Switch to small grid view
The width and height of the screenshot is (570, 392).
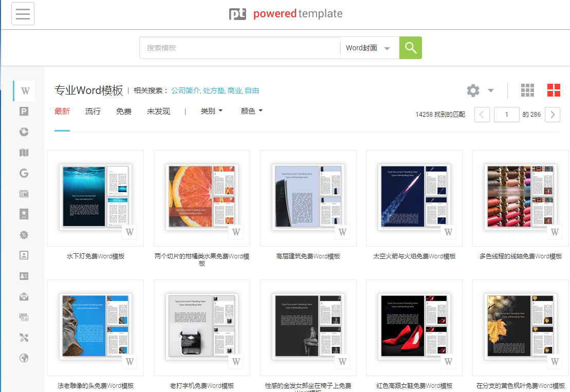pos(527,90)
